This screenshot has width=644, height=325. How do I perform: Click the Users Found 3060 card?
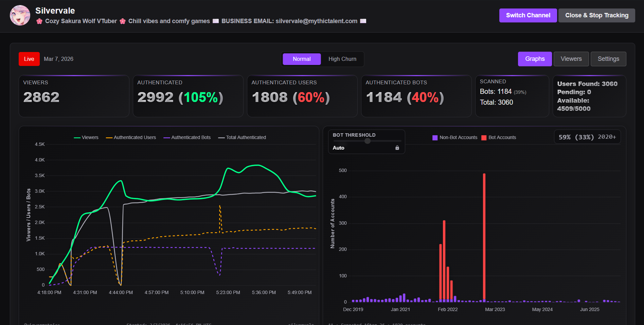pos(589,96)
